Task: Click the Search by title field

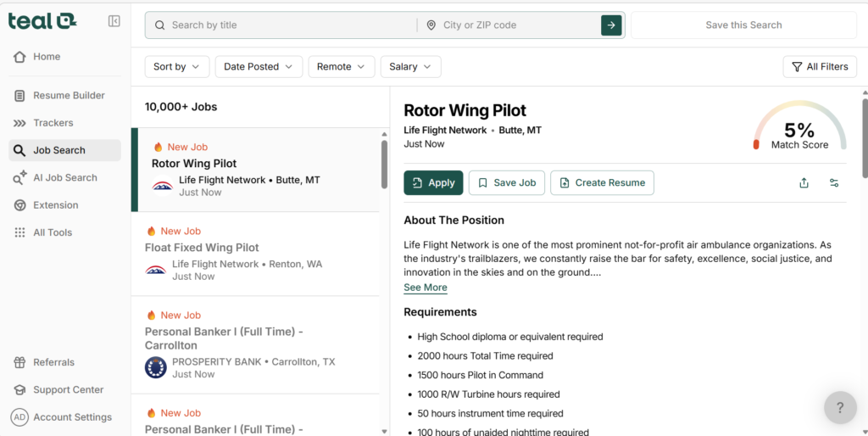Action: coord(288,25)
